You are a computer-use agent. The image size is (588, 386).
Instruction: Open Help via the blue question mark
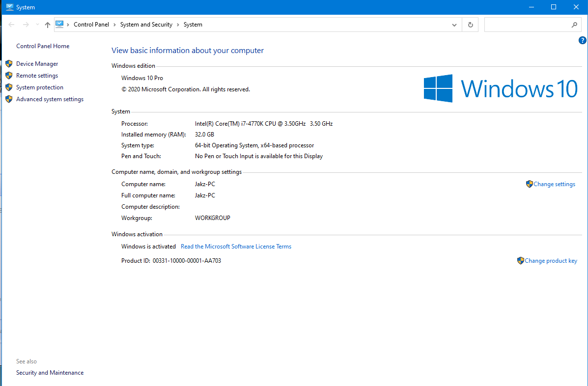pos(583,40)
